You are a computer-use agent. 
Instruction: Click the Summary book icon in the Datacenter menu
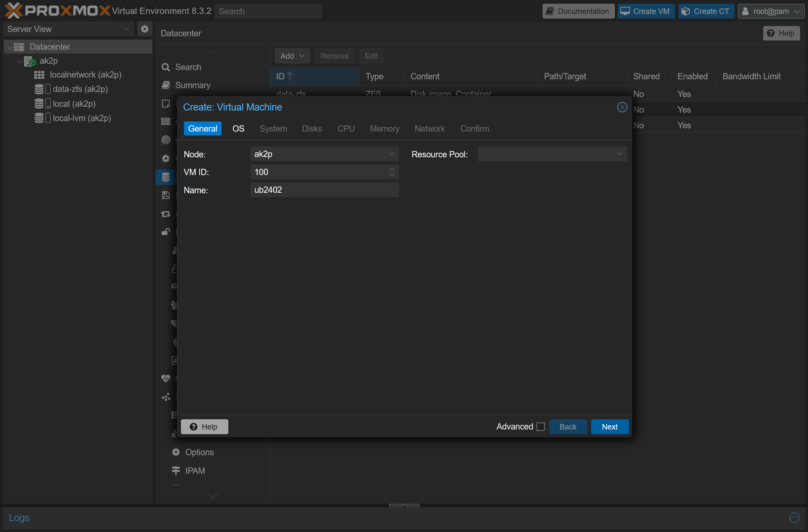(x=166, y=85)
